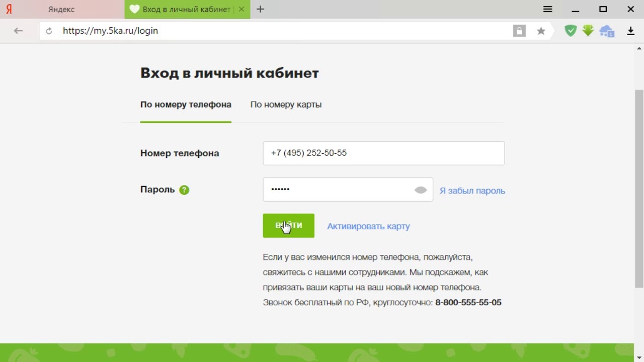
Task: Close the Вход в личный кабинет tab
Action: coord(242,10)
